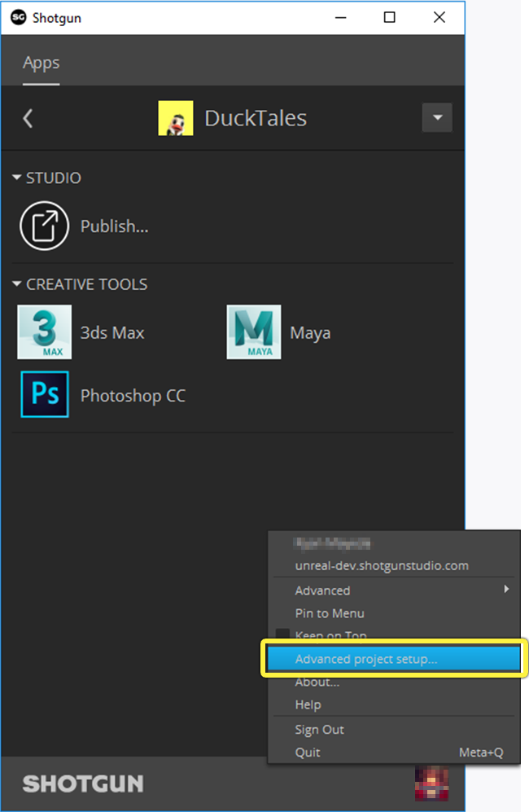Collapse the STUDIO section
529x812 pixels.
16,178
